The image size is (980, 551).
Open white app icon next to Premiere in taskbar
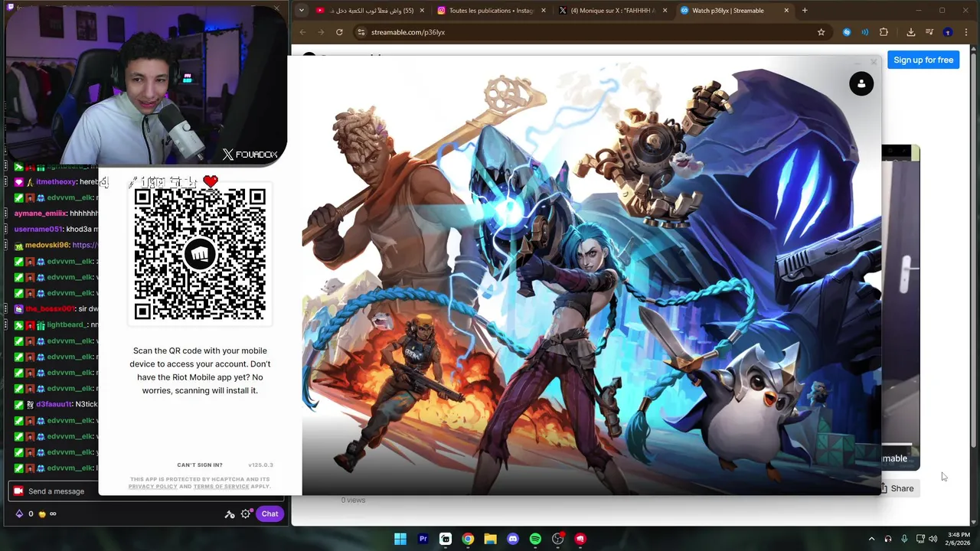tap(446, 539)
